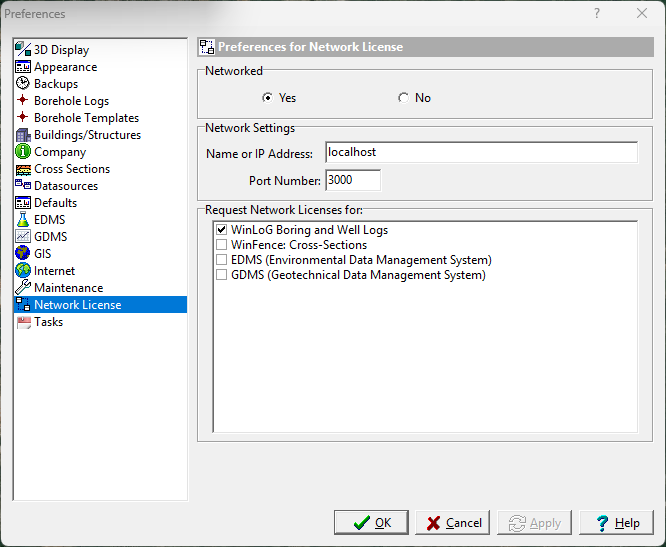Screen dimensions: 666x547
Task: Select the No radio button for Networked
Action: [x=403, y=98]
